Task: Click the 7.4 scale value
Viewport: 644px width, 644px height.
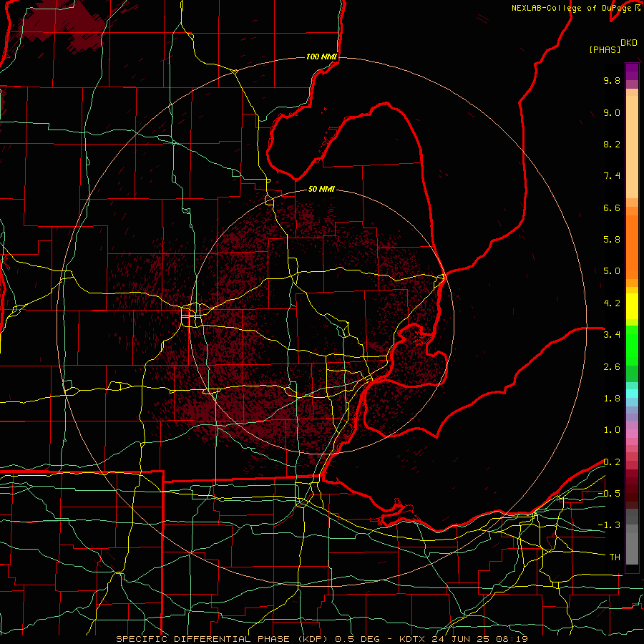Action: point(612,176)
